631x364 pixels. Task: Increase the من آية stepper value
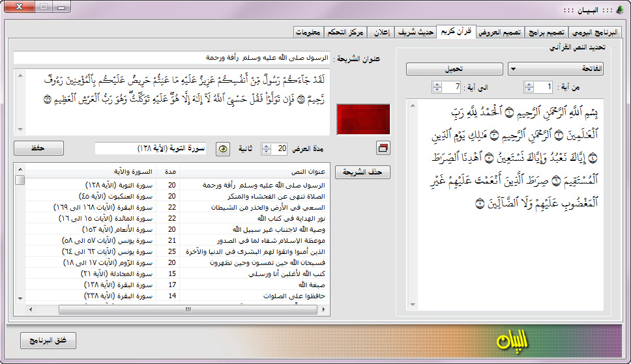pos(529,85)
